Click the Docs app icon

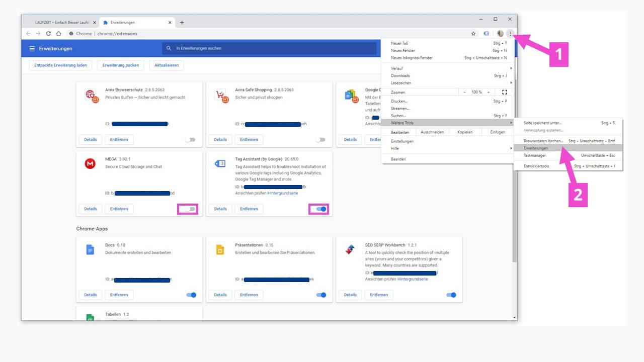click(90, 249)
